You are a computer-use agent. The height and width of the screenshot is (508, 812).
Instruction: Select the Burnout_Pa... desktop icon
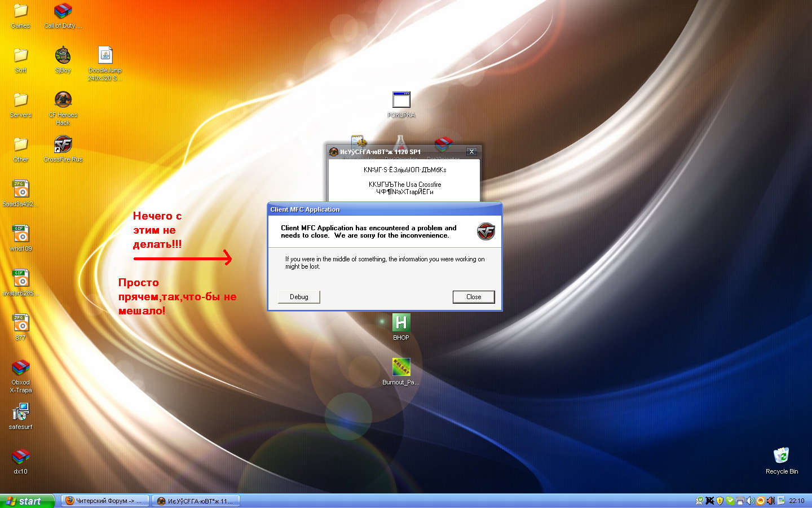(x=401, y=372)
